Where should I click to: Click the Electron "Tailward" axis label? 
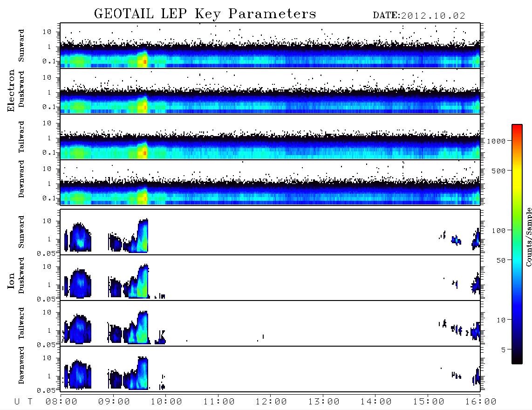tap(21, 137)
